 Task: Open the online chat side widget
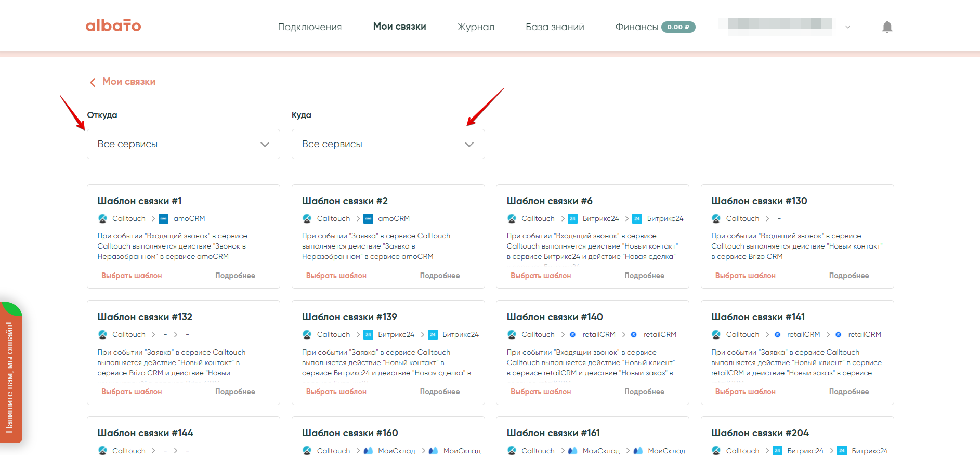[x=11, y=372]
